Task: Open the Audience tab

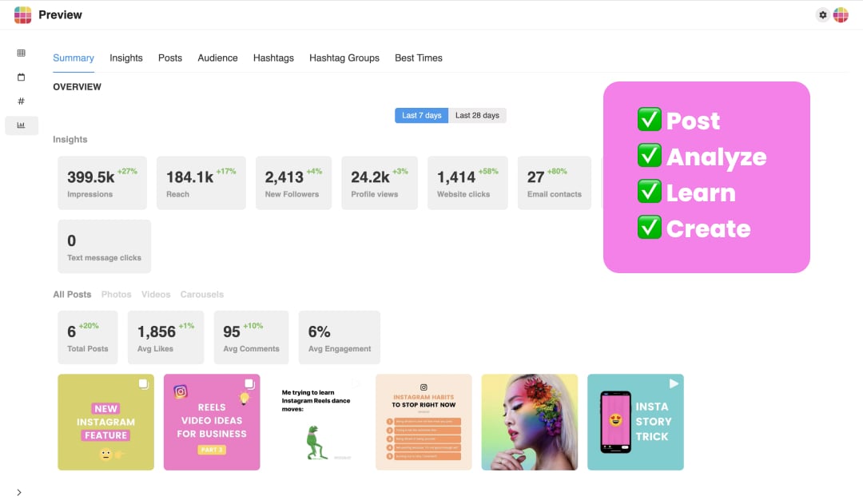Action: tap(217, 58)
